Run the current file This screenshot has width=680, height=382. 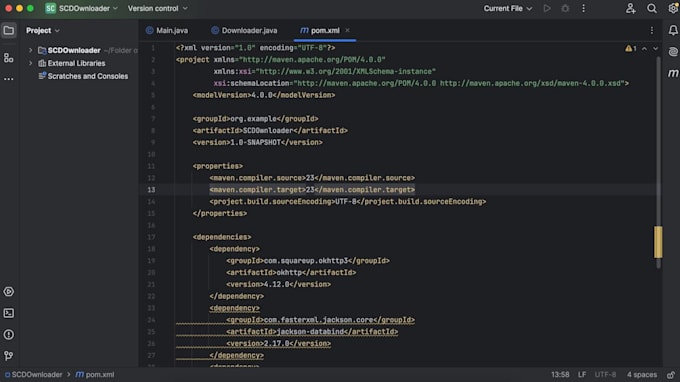pyautogui.click(x=547, y=8)
